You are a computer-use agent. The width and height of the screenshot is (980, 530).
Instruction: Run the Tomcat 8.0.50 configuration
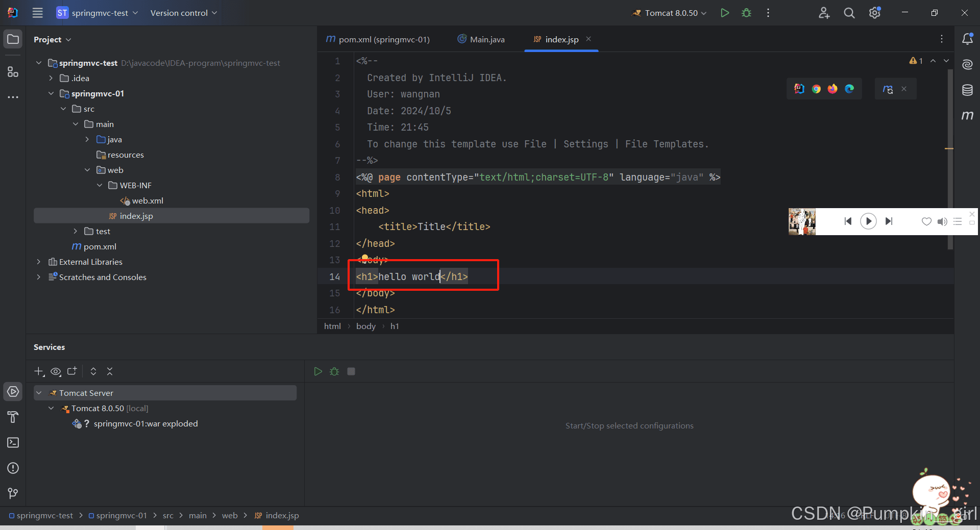pyautogui.click(x=724, y=13)
